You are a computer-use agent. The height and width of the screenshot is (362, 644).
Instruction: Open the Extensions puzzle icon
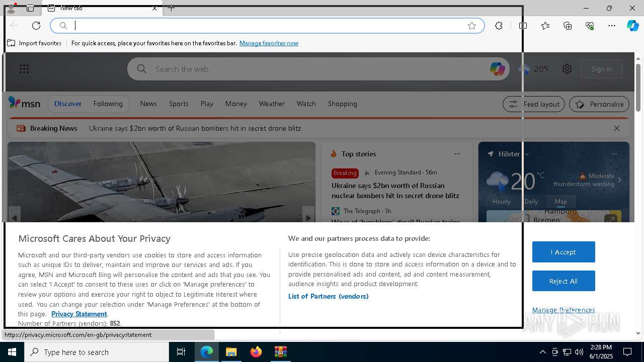tap(499, 26)
